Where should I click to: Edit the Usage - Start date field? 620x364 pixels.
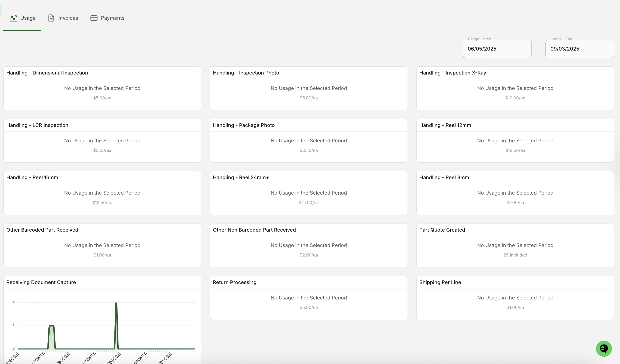click(497, 49)
